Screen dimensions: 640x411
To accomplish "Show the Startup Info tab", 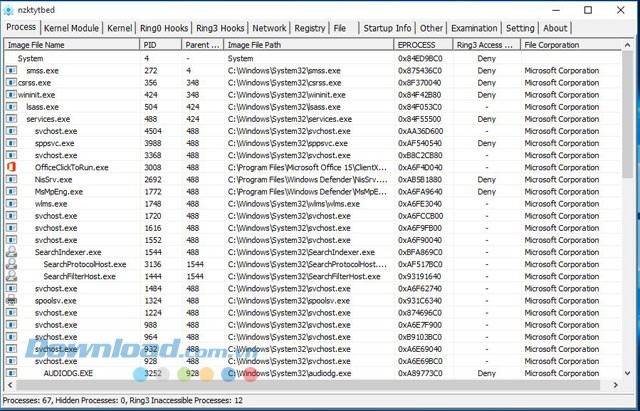I will click(387, 28).
